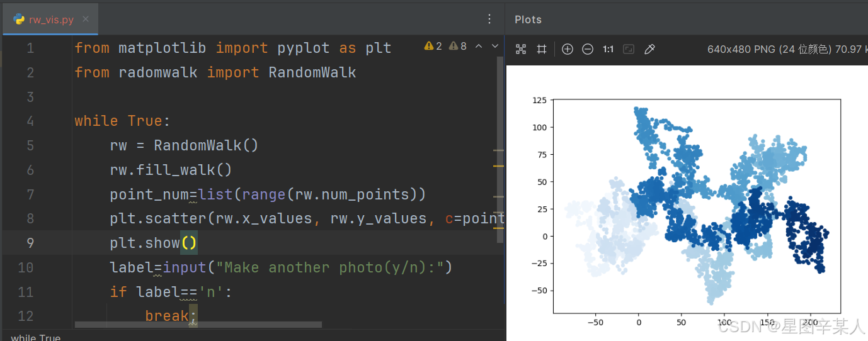This screenshot has width=868, height=341.
Task: Open the editor tab options menu
Action: pyautogui.click(x=489, y=19)
